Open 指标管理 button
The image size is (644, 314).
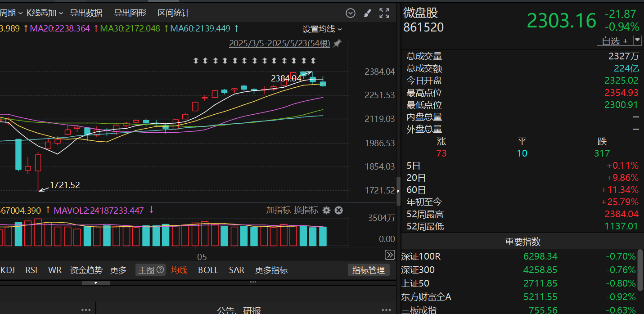(x=368, y=270)
